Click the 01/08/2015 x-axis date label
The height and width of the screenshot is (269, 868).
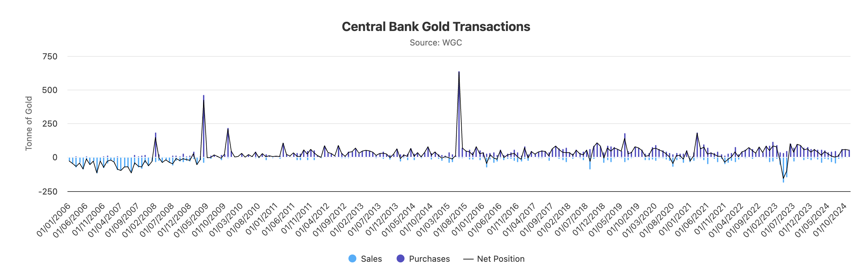click(x=450, y=220)
